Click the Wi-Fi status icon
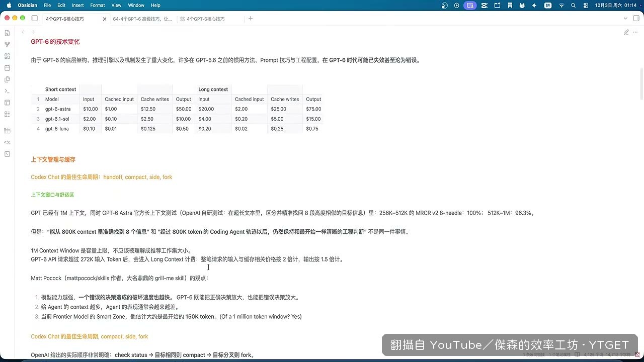Viewport: 644px width, 362px height. click(x=561, y=5)
